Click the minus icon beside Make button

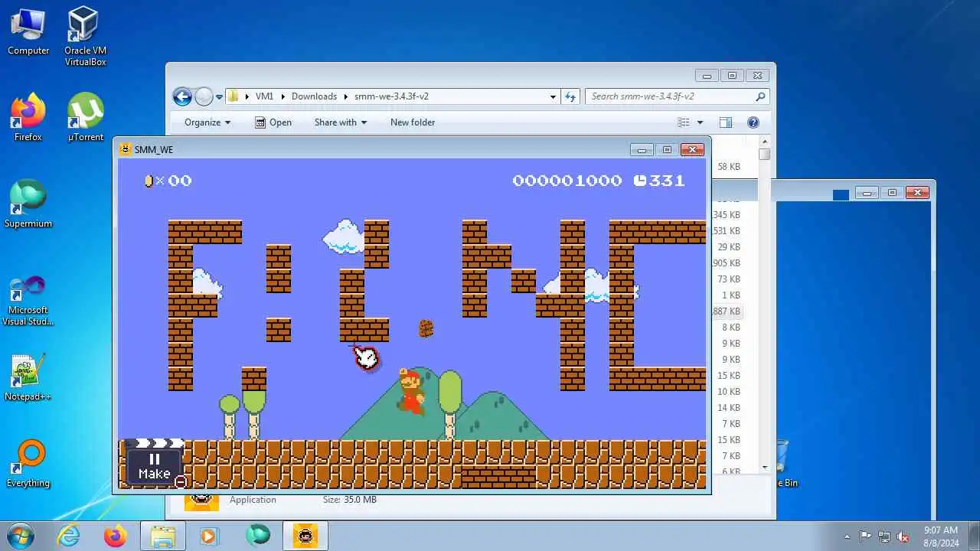(181, 482)
